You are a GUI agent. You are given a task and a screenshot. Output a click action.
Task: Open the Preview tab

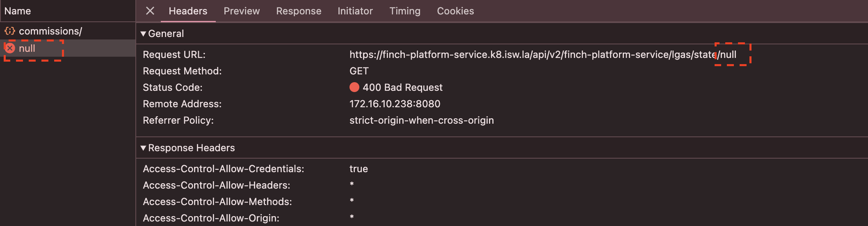pos(242,11)
